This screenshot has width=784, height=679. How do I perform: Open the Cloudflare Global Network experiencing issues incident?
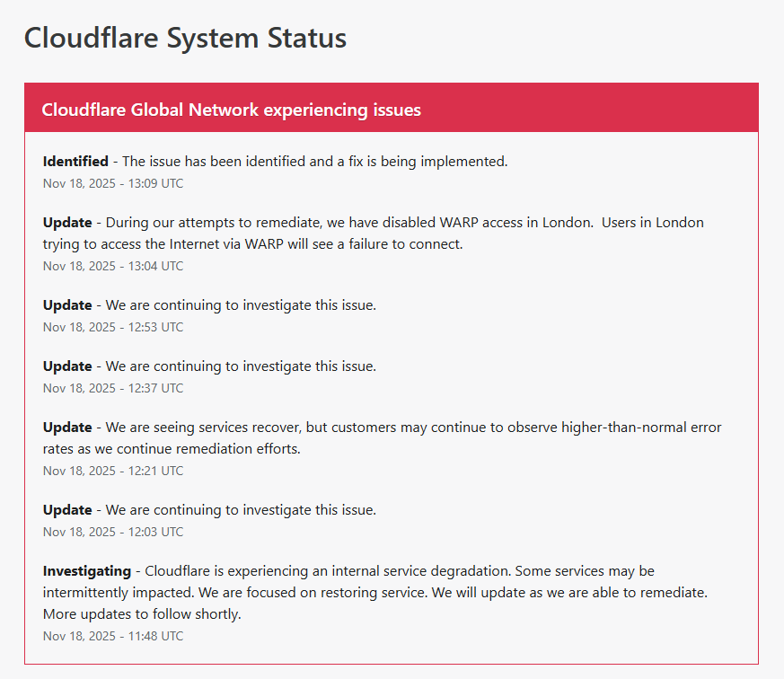tap(231, 110)
